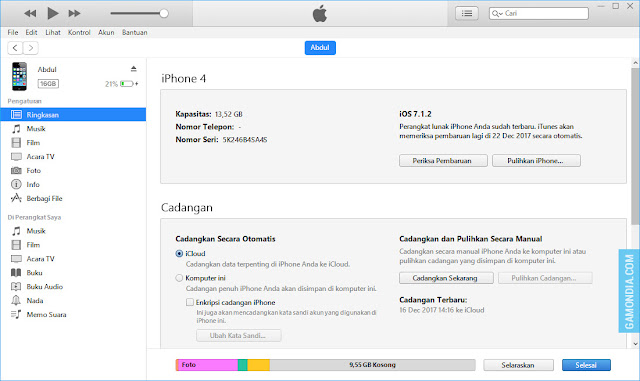Open the Edit menu
This screenshot has height=381, width=640.
pos(31,32)
